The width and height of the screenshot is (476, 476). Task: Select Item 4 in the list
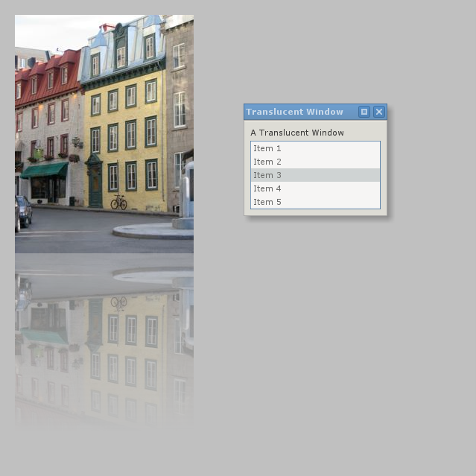315,188
